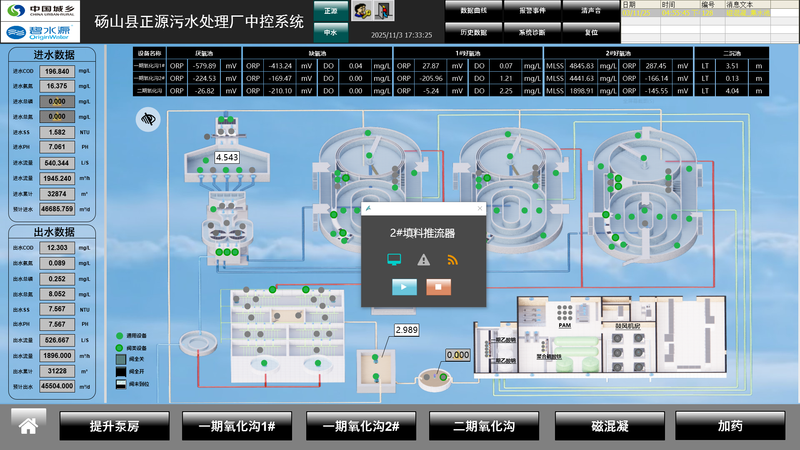Stop the 2#填料推流器 with stop button
Screen dimensions: 800x450
[x=438, y=287]
